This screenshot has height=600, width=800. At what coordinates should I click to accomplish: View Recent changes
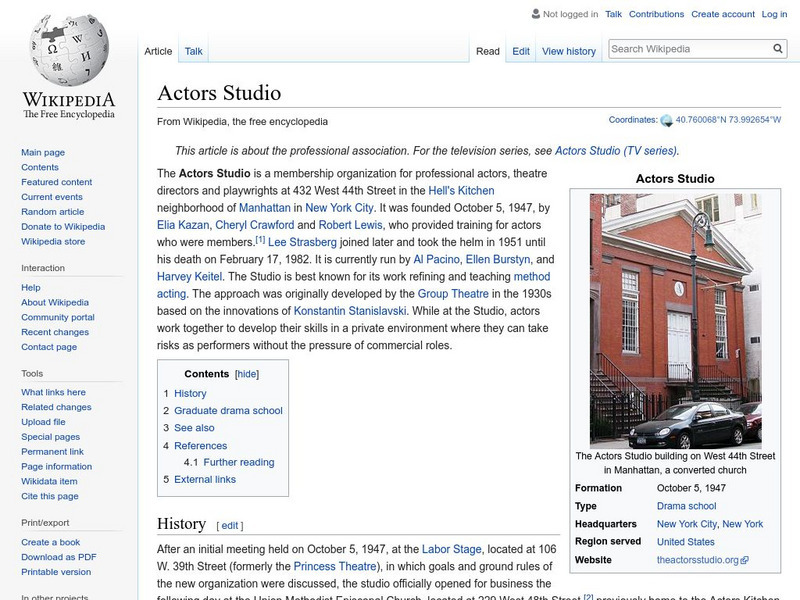click(x=55, y=332)
